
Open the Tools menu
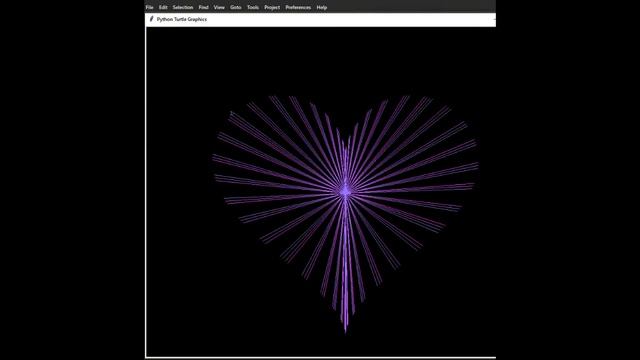pos(253,7)
